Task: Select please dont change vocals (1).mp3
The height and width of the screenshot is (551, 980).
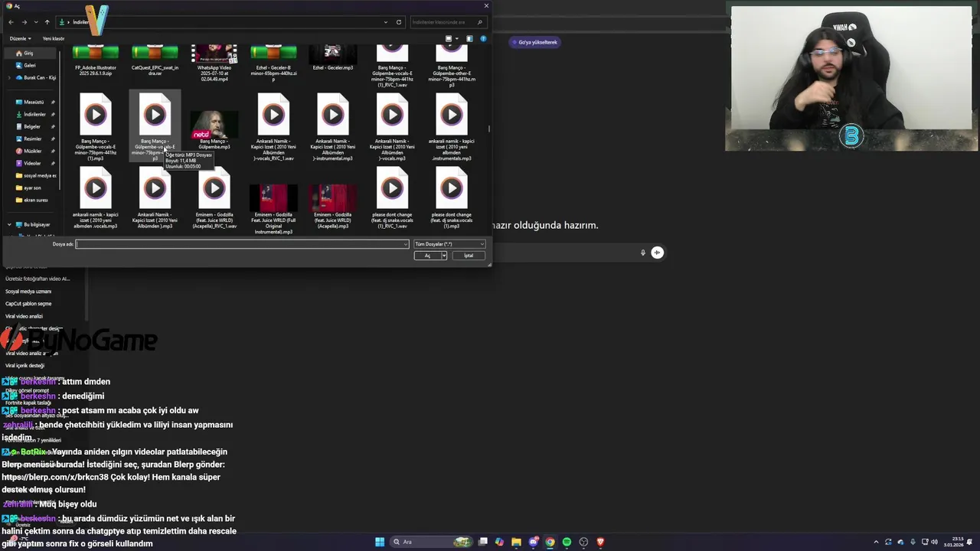Action: (451, 198)
